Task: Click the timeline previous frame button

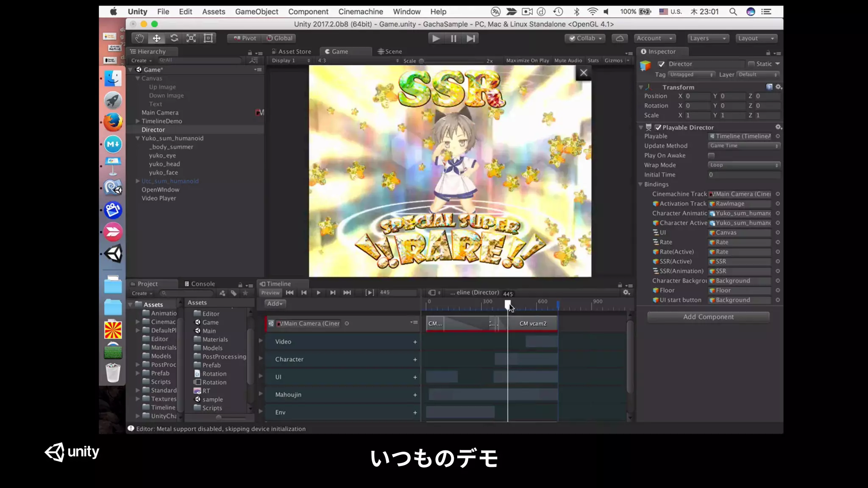Action: (x=304, y=293)
